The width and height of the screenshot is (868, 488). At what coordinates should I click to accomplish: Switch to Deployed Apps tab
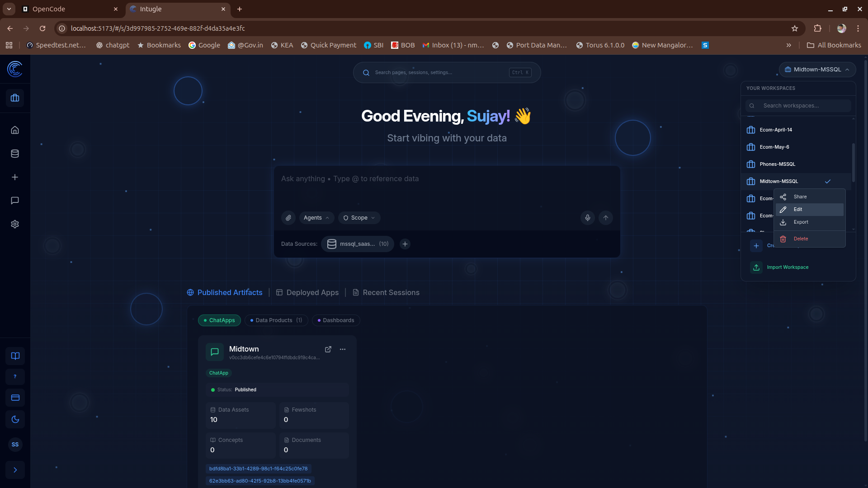click(307, 293)
